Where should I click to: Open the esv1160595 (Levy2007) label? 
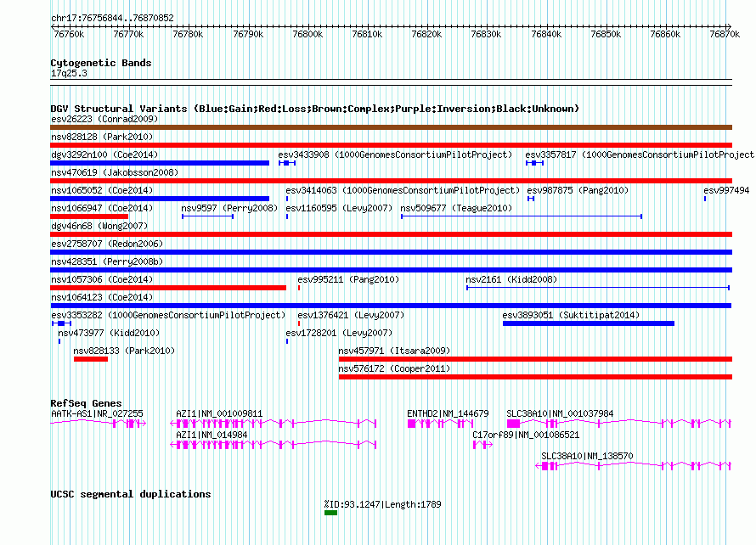(339, 208)
